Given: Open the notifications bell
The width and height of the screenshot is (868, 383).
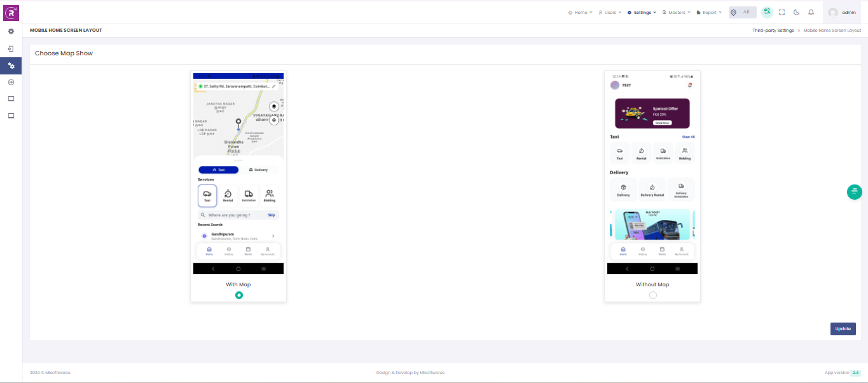Looking at the screenshot, I should (x=811, y=12).
